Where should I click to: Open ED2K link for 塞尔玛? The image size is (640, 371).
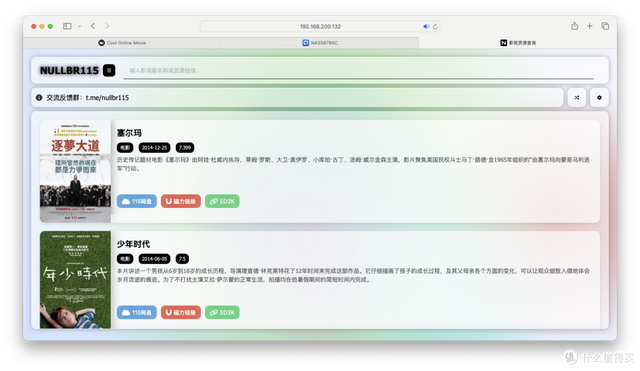(x=222, y=201)
